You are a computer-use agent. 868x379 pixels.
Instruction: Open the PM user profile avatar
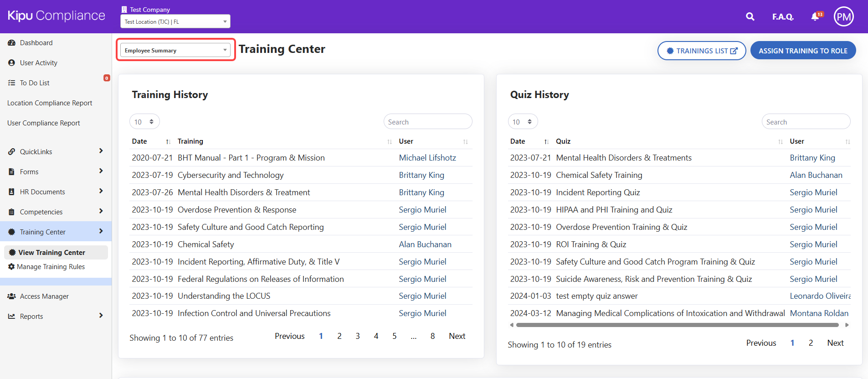(843, 17)
